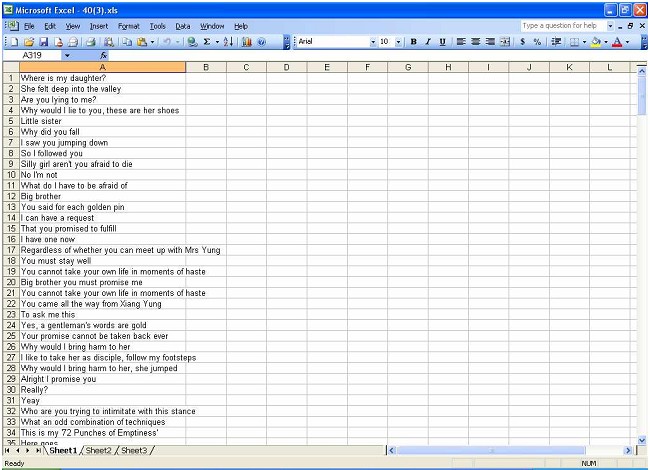Go to first sheet tab arrow
This screenshot has width=650, height=470.
[x=7, y=451]
